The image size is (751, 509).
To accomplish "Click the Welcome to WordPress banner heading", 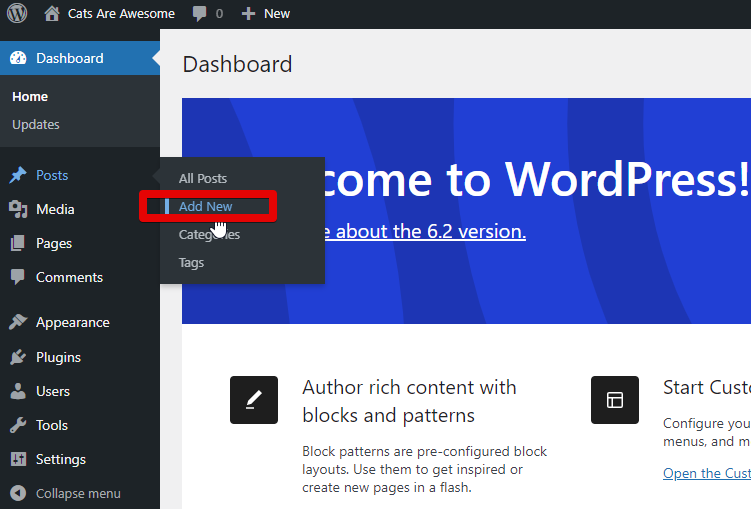I will [x=535, y=180].
